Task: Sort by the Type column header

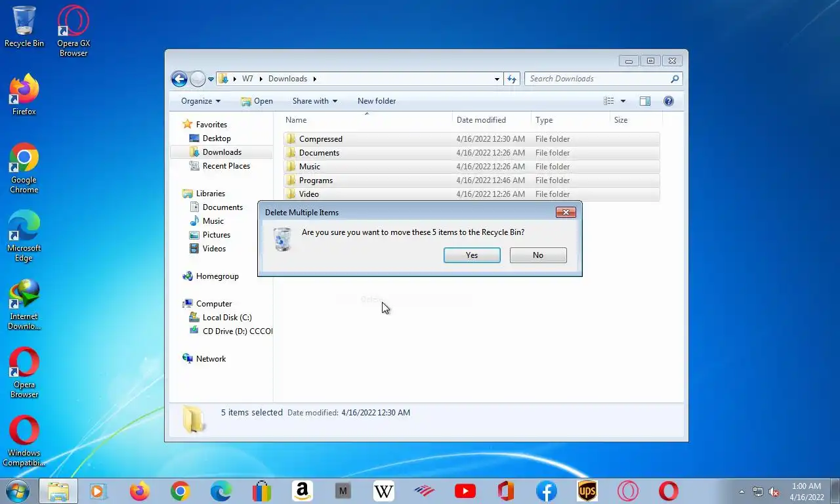Action: (571, 120)
